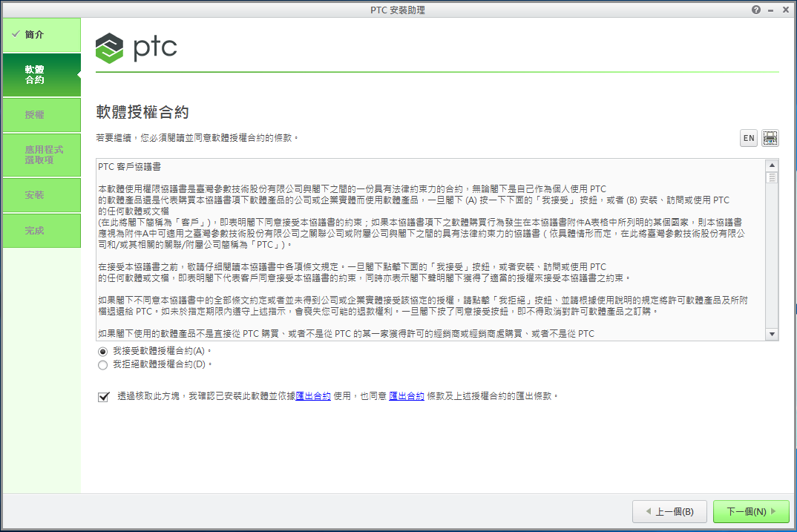Open help via question mark icon
Image resolution: width=797 pixels, height=532 pixels.
(756, 10)
